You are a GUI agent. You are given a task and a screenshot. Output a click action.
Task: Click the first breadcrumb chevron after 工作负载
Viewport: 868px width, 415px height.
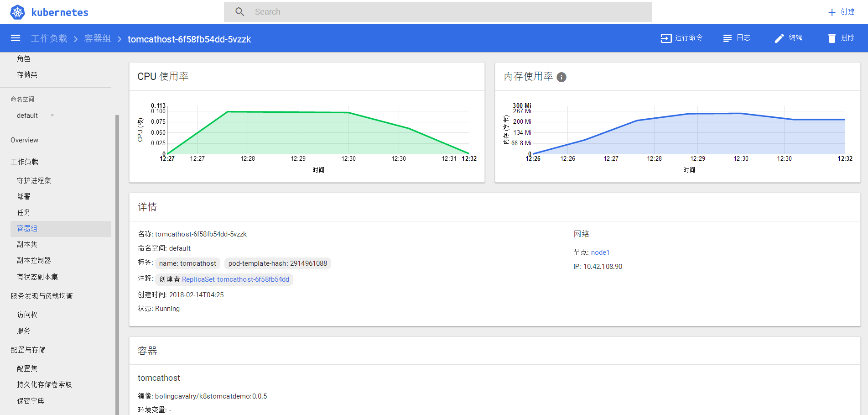[x=76, y=39]
